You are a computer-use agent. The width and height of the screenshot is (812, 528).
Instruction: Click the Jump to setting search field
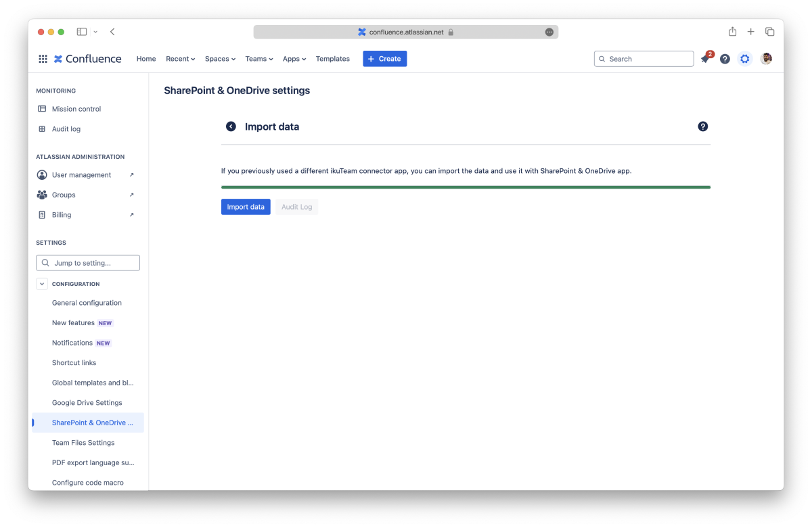(x=88, y=263)
